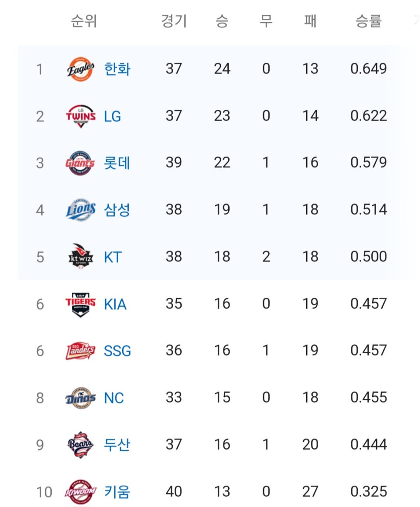Screen dimensions: 420x507
Task: Click the Kiwoom Heroes team logo
Action: click(x=80, y=492)
